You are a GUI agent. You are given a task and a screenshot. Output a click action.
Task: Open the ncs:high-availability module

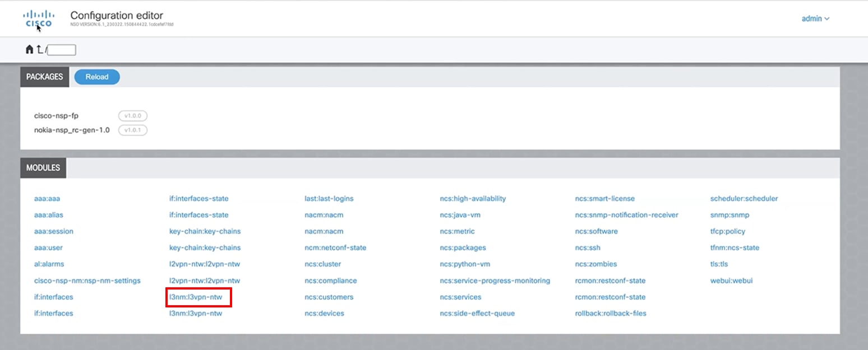[473, 198]
